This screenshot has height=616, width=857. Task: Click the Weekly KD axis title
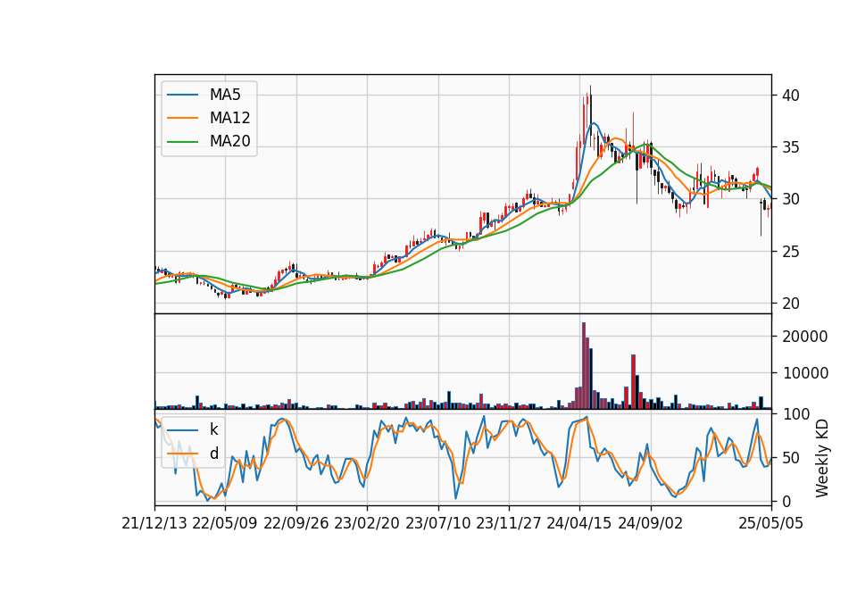click(x=822, y=459)
